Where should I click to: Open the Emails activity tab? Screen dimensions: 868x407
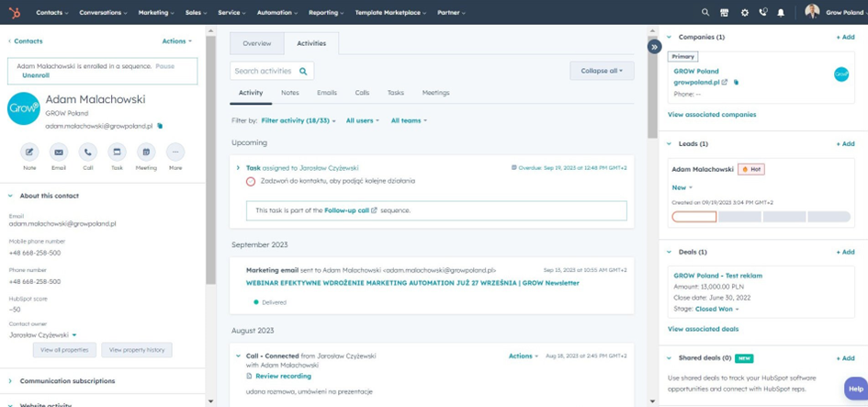coord(327,93)
